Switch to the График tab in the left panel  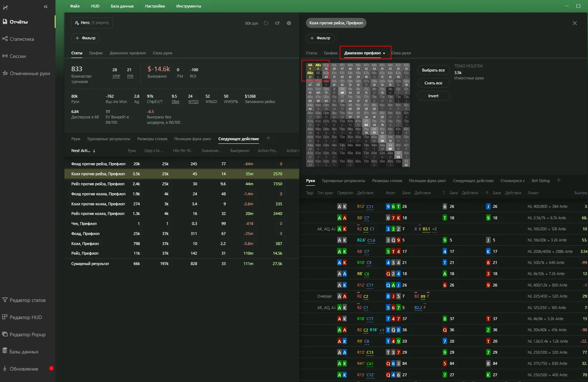(x=96, y=53)
